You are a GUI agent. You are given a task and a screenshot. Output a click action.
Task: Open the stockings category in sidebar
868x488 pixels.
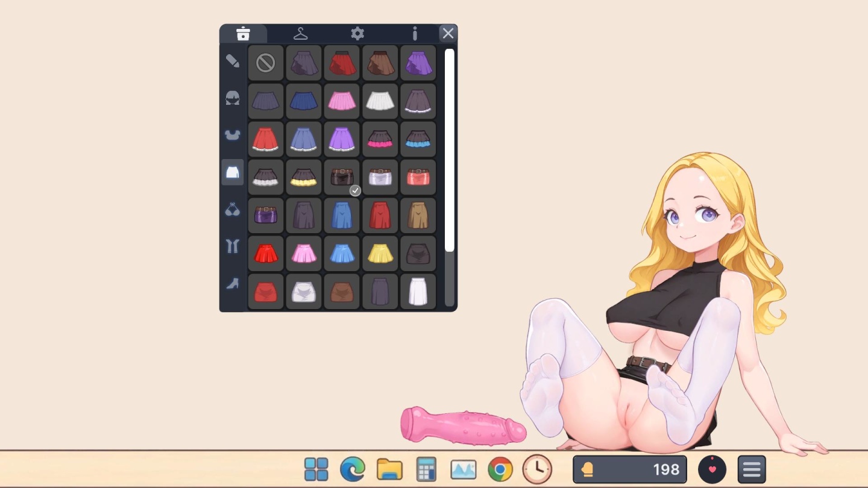tap(233, 246)
